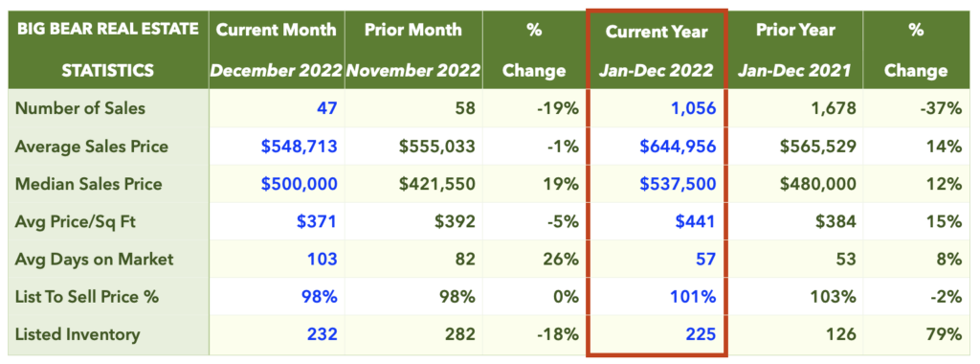Viewport: 980px width, 364px height.
Task: Click the $500,000 median sales price value
Action: coord(300,184)
